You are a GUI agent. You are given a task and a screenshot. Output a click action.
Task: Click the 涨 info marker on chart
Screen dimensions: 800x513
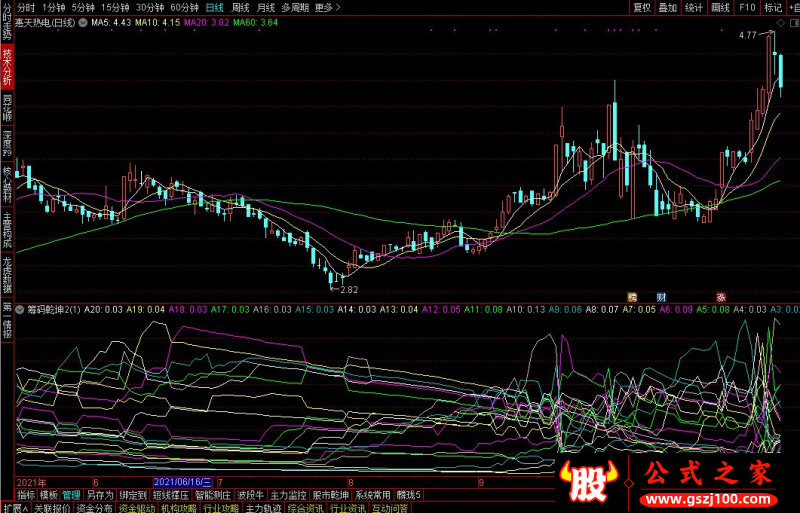720,297
